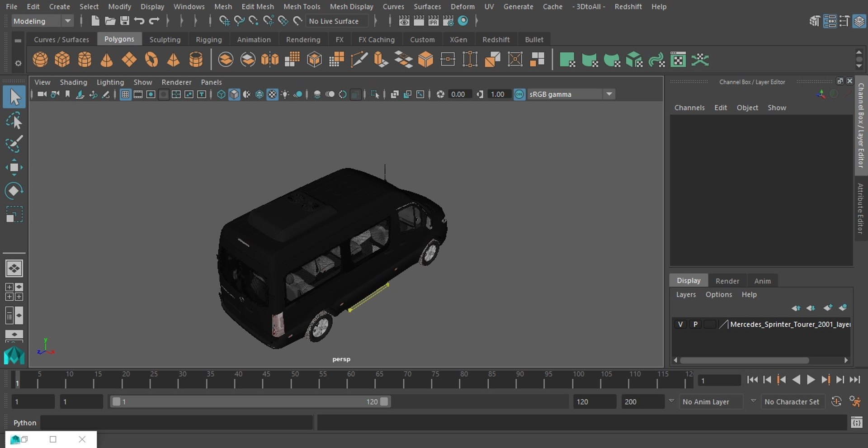868x448 pixels.
Task: Open the viewport Shading menu
Action: pyautogui.click(x=73, y=82)
